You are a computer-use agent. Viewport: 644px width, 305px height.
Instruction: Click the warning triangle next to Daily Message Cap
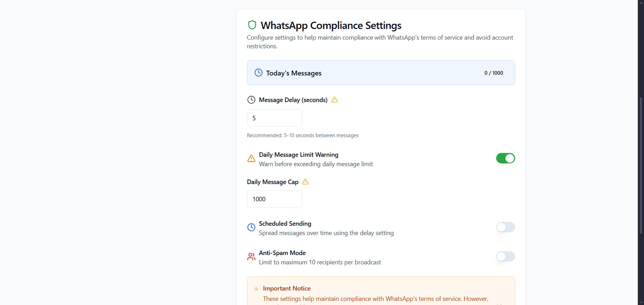[305, 182]
